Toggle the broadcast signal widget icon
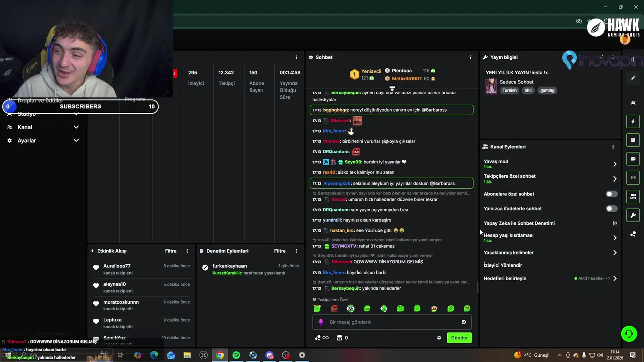The height and width of the screenshot is (362, 644). click(x=633, y=177)
